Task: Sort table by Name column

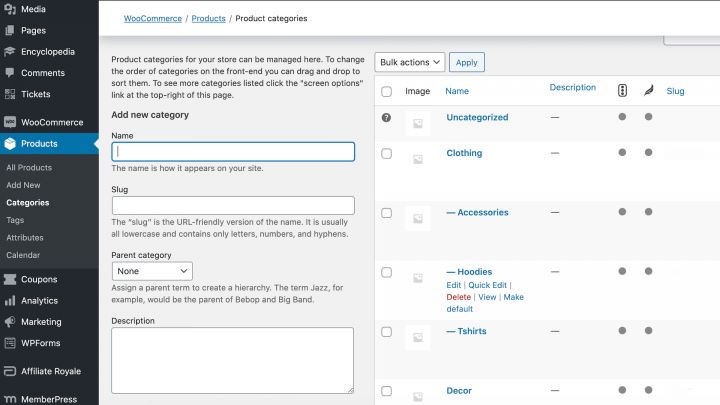Action: (457, 91)
